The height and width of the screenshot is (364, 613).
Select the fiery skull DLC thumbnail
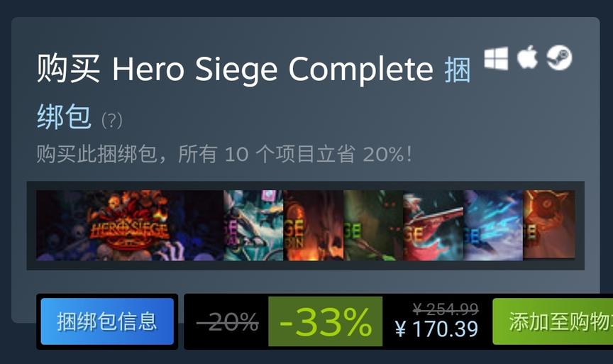pos(314,225)
